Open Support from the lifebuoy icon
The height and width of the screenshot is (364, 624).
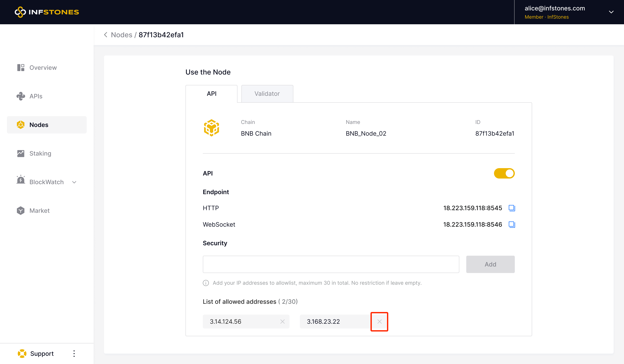22,353
